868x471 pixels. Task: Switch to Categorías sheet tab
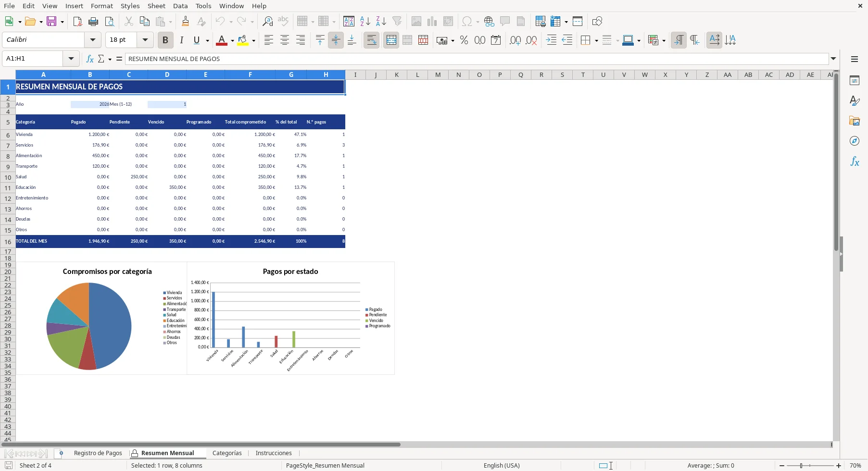[227, 453]
